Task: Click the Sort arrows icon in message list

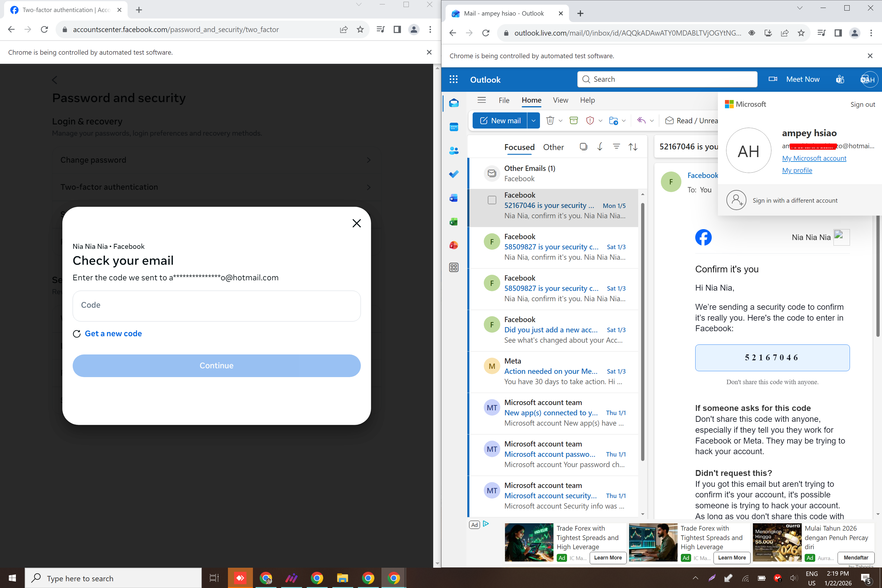Action: coord(633,146)
